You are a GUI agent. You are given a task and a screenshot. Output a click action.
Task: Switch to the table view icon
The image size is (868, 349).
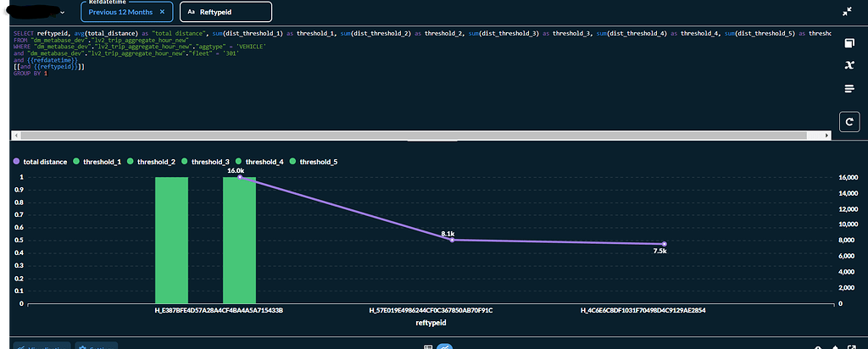tap(428, 346)
